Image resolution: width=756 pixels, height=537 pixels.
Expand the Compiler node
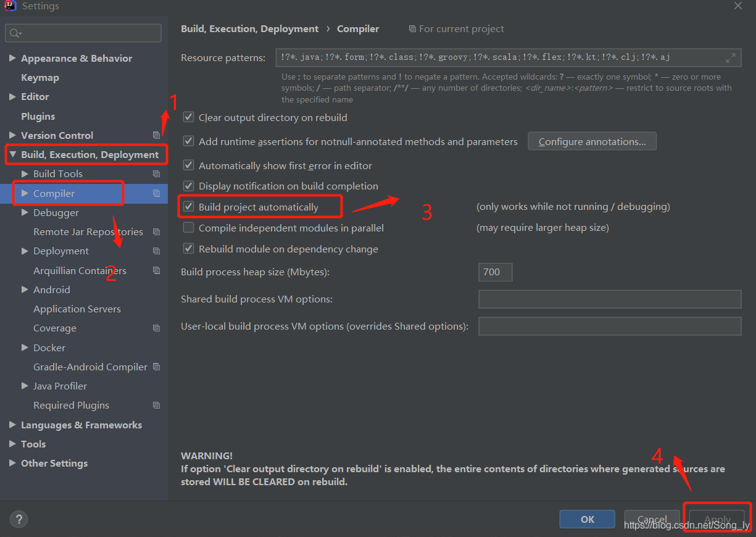[25, 193]
